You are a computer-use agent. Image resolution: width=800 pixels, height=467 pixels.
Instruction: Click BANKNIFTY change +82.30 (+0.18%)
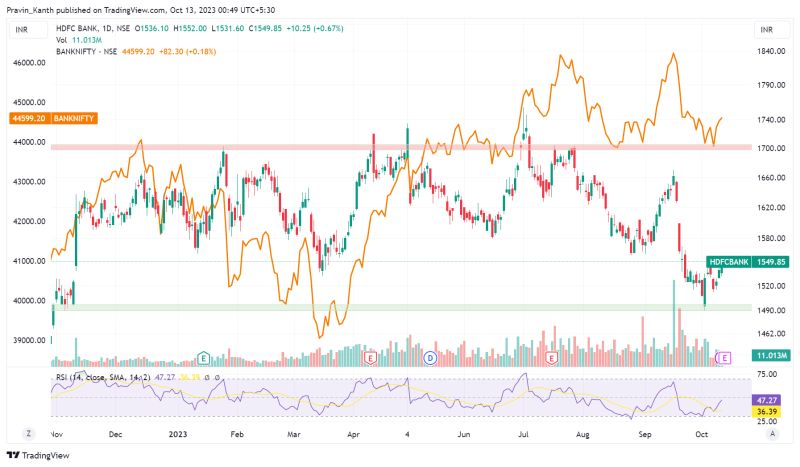pos(187,52)
